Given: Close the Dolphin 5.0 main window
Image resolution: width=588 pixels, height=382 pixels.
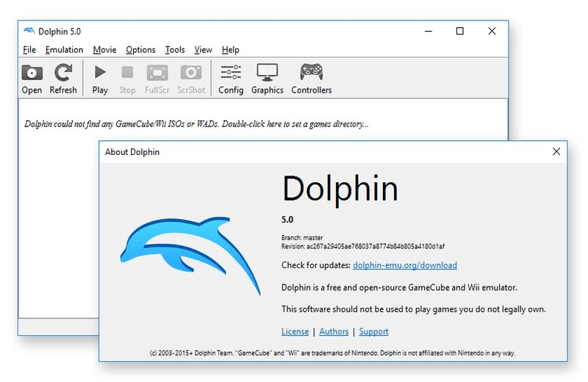Looking at the screenshot, I should pyautogui.click(x=492, y=31).
